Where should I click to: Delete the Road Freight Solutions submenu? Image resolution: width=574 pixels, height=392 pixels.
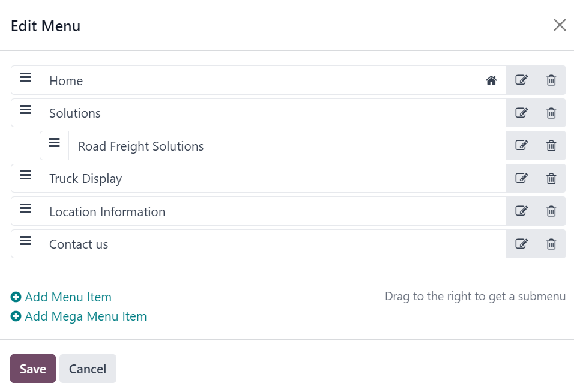coord(551,145)
